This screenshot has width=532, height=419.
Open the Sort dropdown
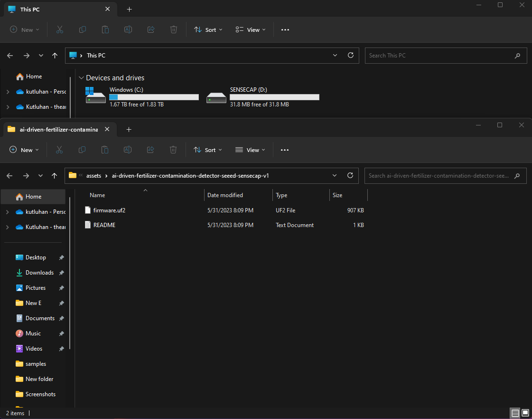[x=207, y=150]
